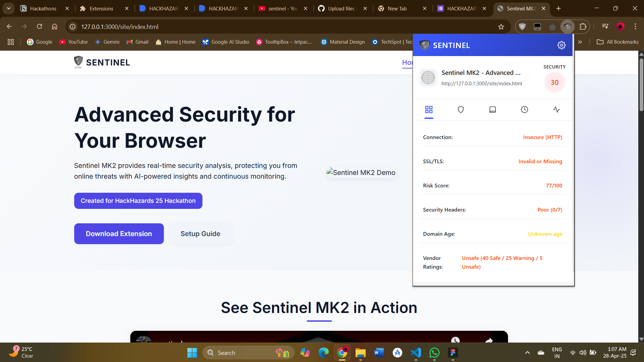Image resolution: width=644 pixels, height=362 pixels.
Task: Select the dashboard grid tab icon
Action: [x=429, y=110]
